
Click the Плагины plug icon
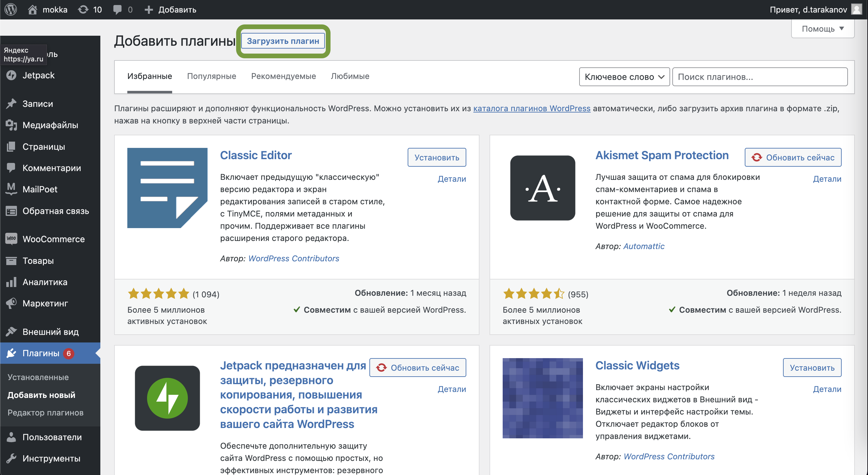(x=11, y=353)
